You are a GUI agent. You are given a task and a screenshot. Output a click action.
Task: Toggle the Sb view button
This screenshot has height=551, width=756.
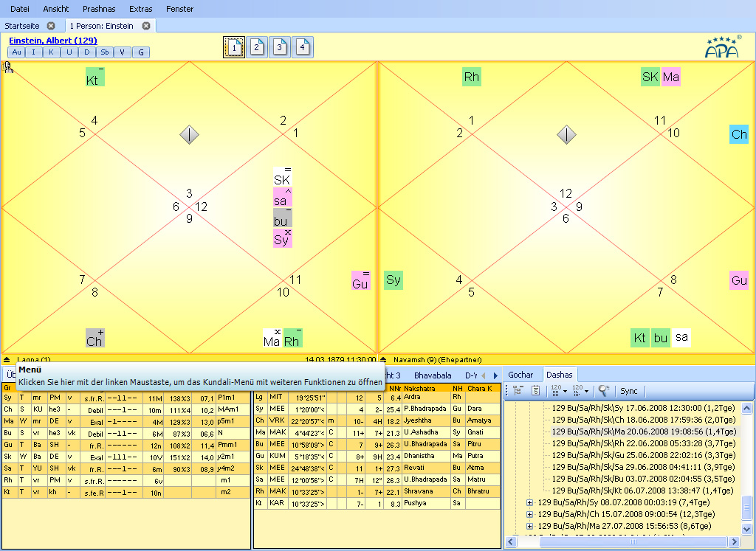point(105,52)
